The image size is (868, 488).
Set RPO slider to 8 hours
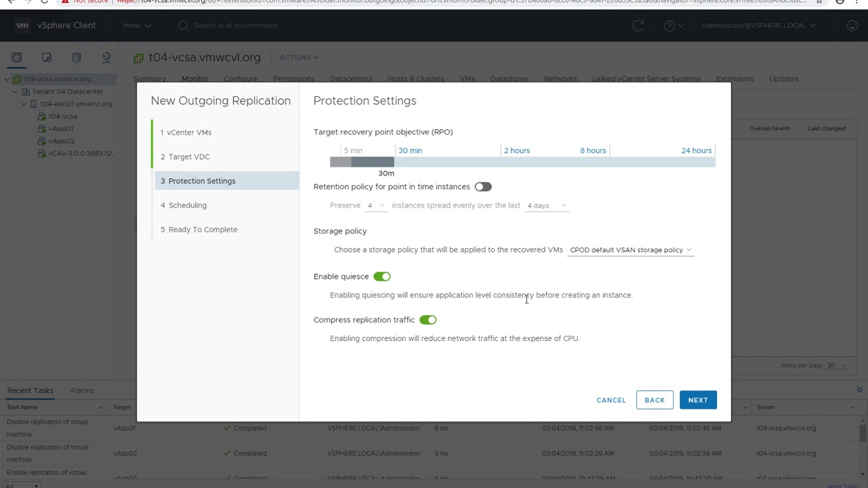pos(593,150)
